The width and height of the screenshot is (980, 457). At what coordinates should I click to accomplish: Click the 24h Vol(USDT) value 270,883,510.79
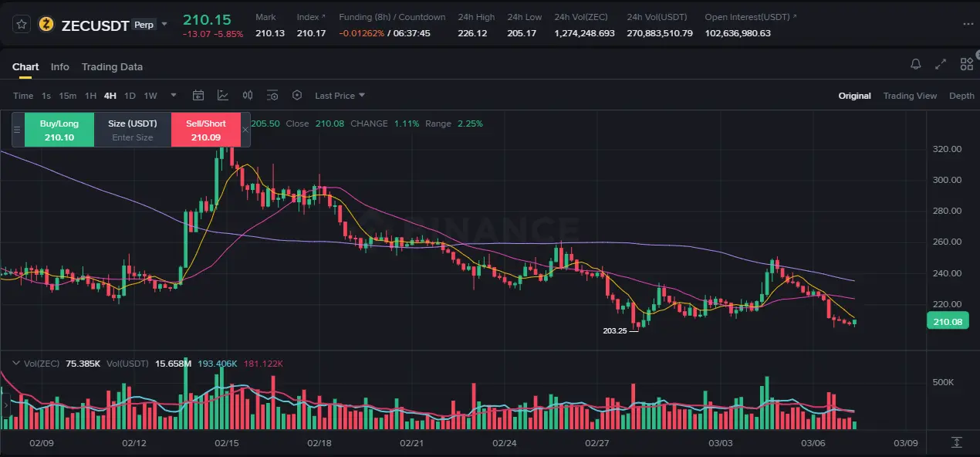pyautogui.click(x=660, y=33)
